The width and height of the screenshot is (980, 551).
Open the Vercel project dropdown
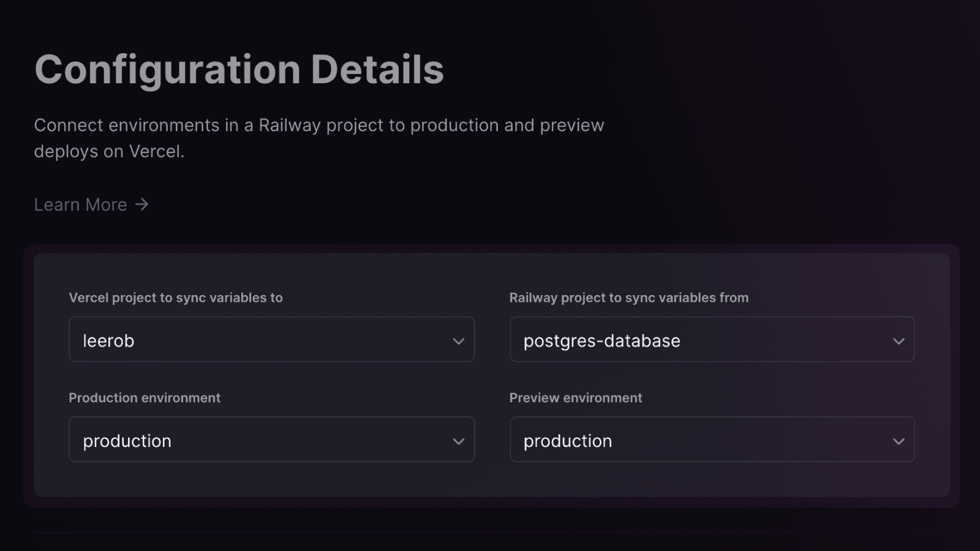[271, 340]
